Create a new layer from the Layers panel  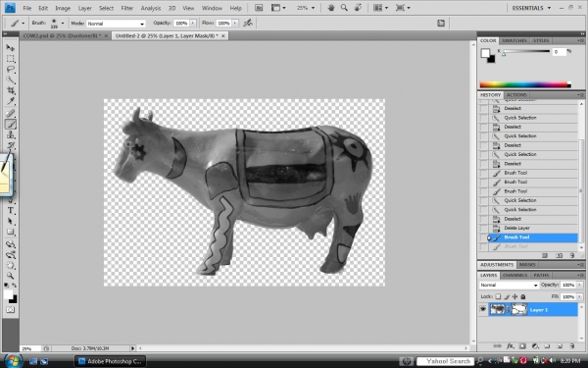(560, 345)
